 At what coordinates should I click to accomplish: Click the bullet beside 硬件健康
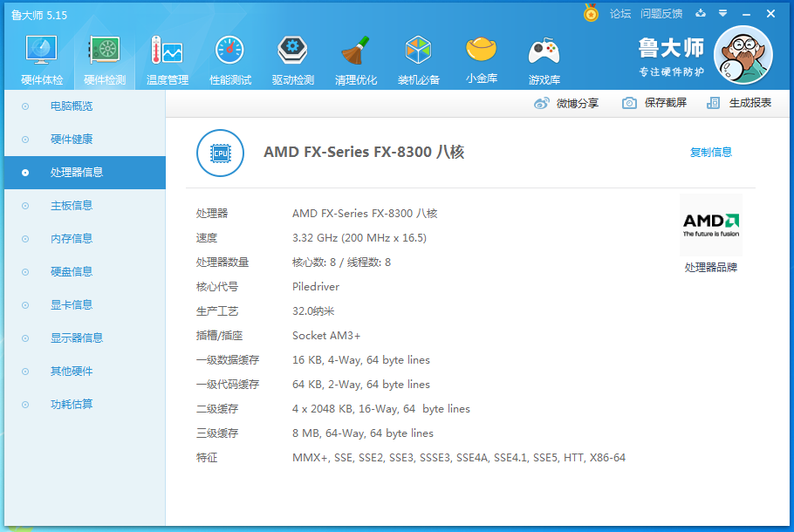pos(25,140)
